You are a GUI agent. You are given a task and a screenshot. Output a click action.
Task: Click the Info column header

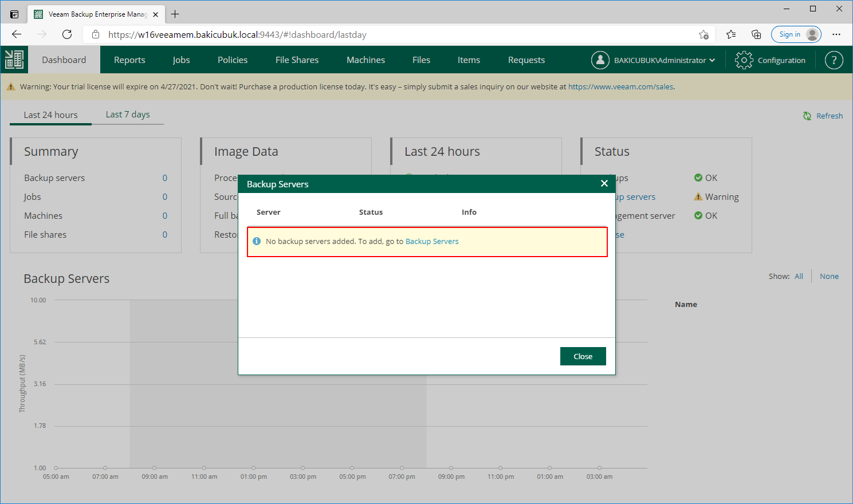click(469, 212)
